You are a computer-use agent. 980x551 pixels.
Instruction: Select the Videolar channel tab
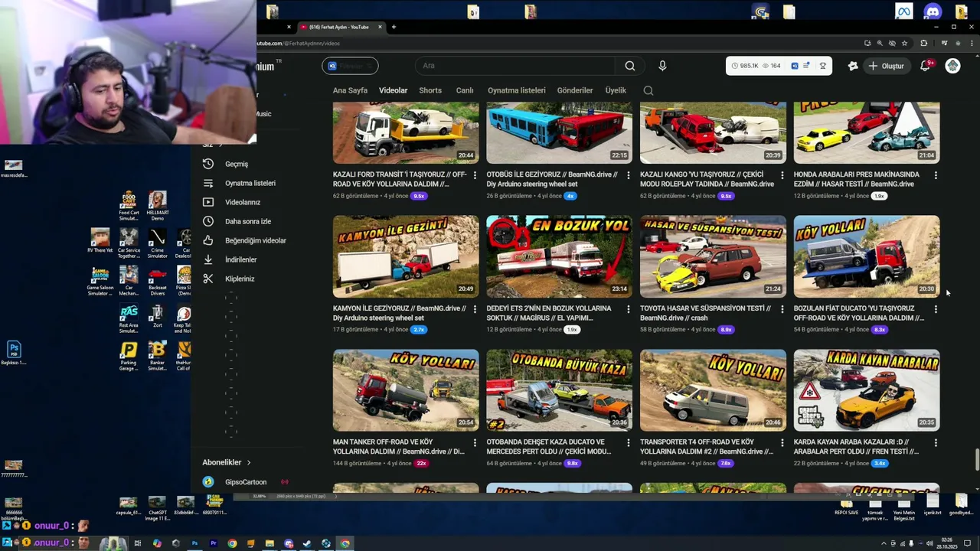pos(393,90)
